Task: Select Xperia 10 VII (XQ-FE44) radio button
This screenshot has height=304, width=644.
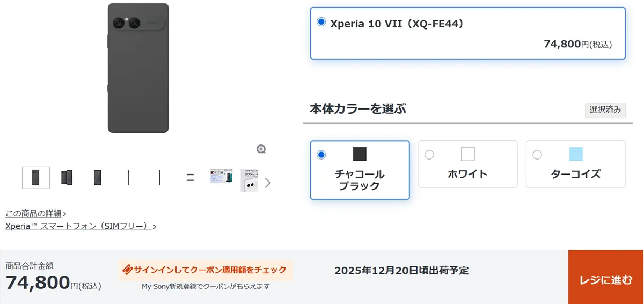Action: (321, 22)
